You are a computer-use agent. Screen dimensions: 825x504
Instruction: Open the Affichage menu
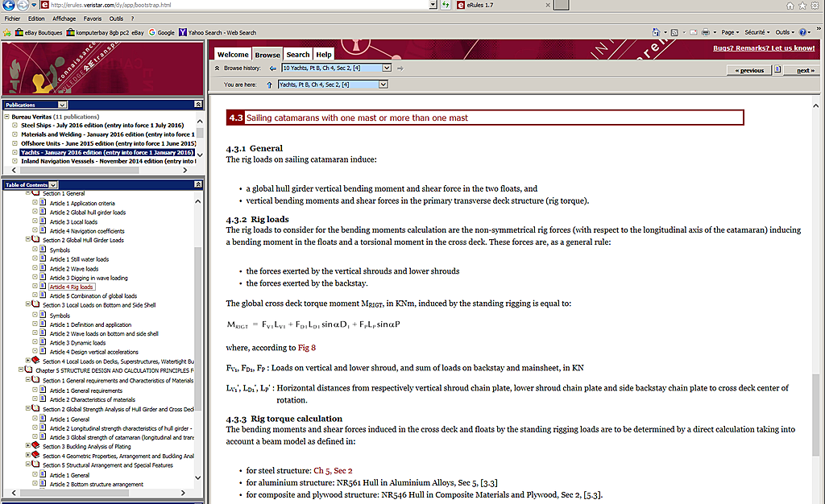[64, 19]
